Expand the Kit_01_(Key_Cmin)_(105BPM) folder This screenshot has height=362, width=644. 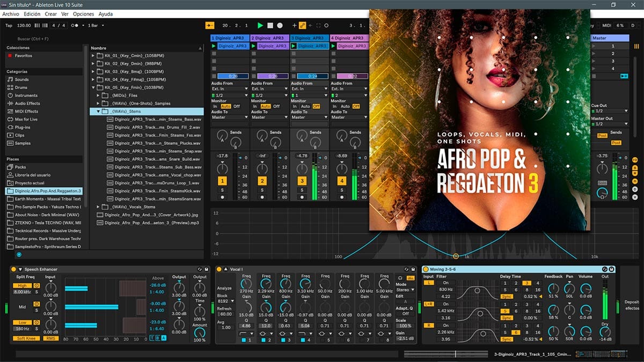point(93,56)
